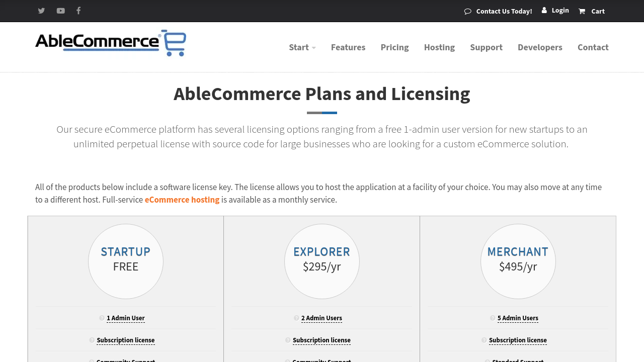Expand the Start menu dropdown arrow
Image resolution: width=644 pixels, height=362 pixels.
[x=314, y=48]
